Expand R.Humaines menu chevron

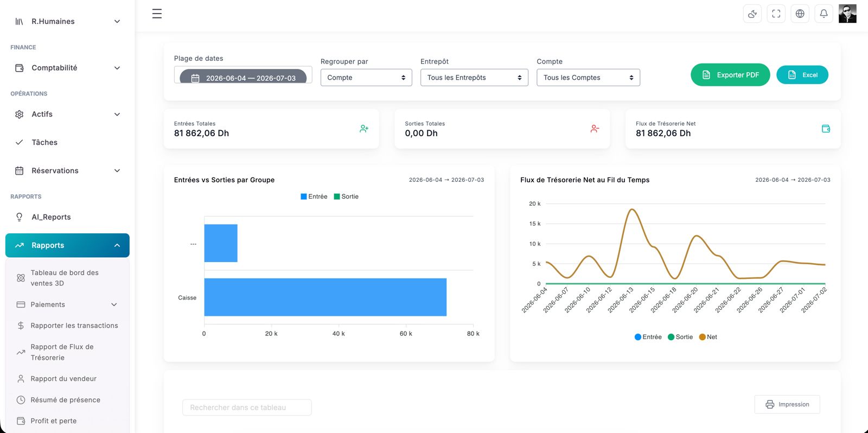pyautogui.click(x=117, y=21)
